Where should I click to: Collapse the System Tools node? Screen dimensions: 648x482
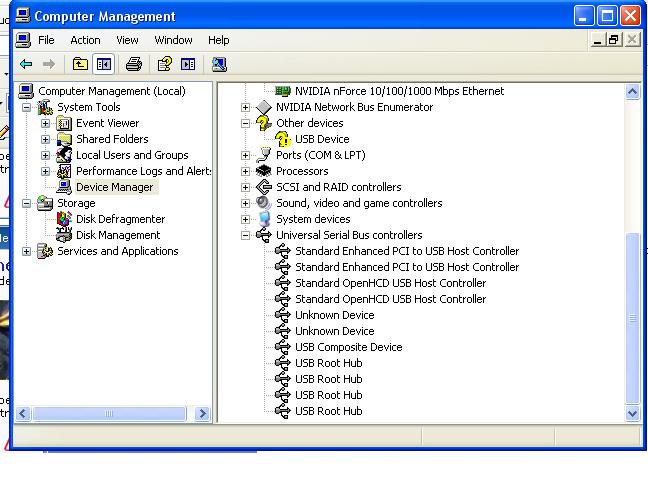(x=26, y=107)
